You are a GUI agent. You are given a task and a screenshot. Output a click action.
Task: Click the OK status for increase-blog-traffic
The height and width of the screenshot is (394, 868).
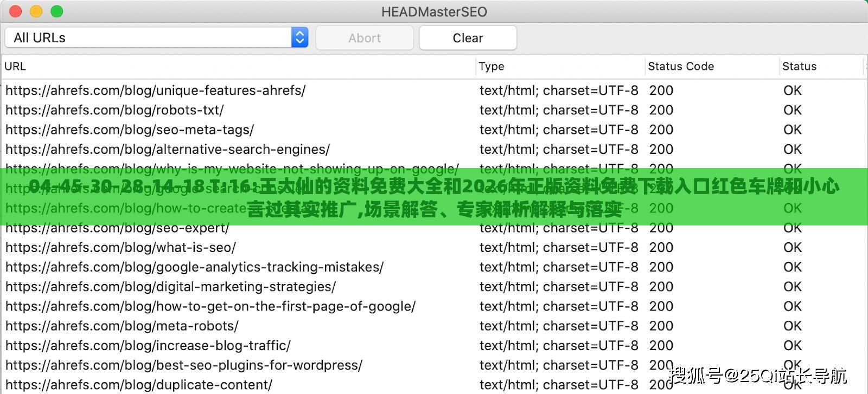(x=793, y=345)
